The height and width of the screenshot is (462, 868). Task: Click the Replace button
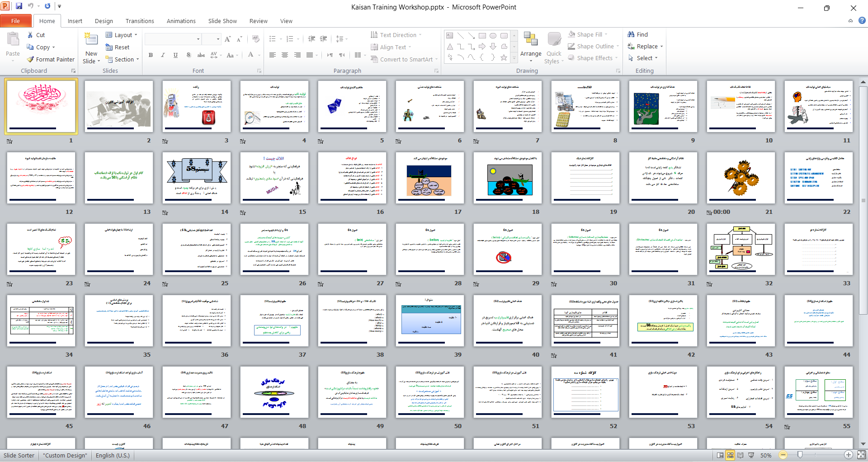click(645, 46)
